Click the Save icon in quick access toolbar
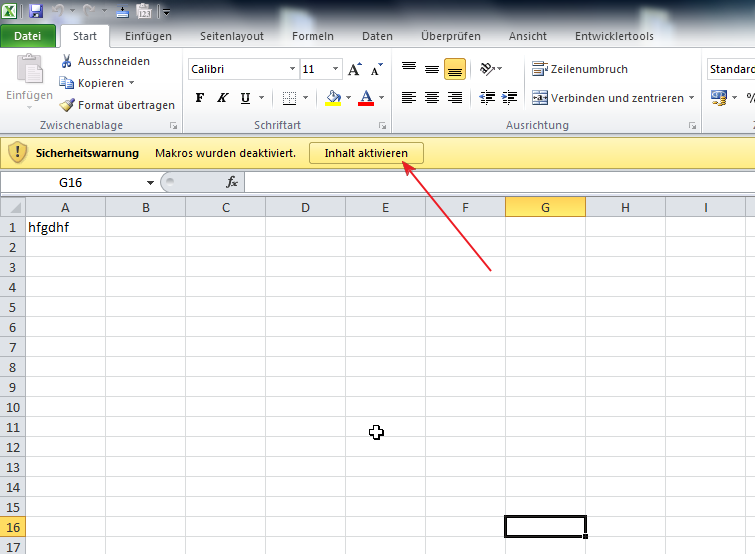Image resolution: width=755 pixels, height=554 pixels. coord(36,11)
